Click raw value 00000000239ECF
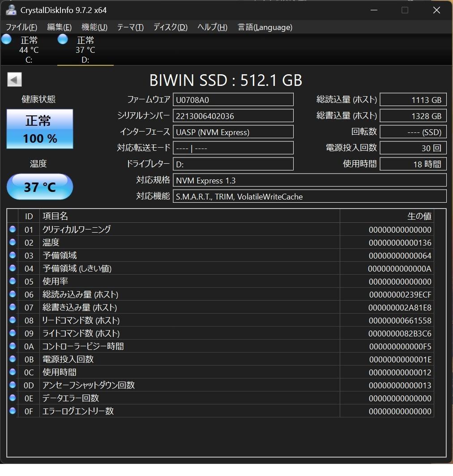Screen dimensions: 453x476 400,294
